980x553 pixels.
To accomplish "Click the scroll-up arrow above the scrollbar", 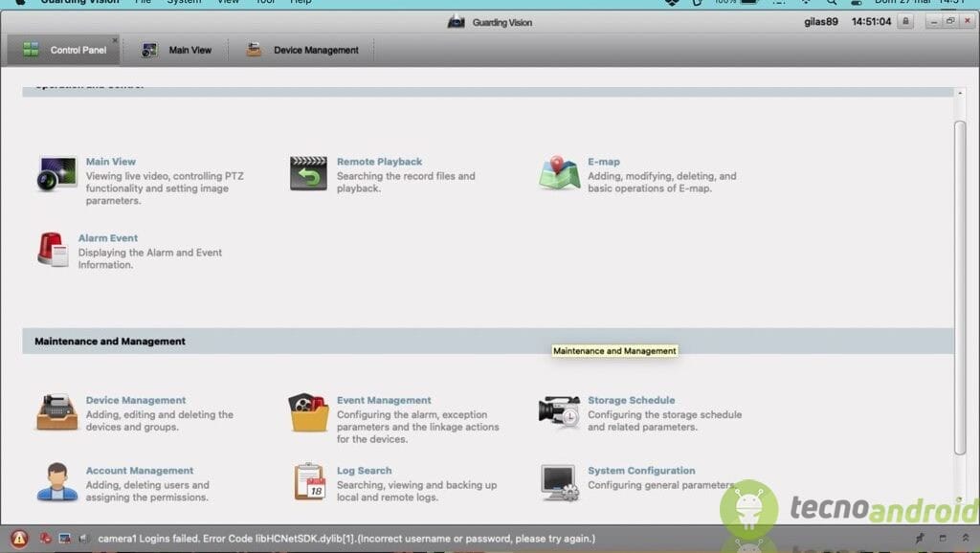I will coord(960,93).
